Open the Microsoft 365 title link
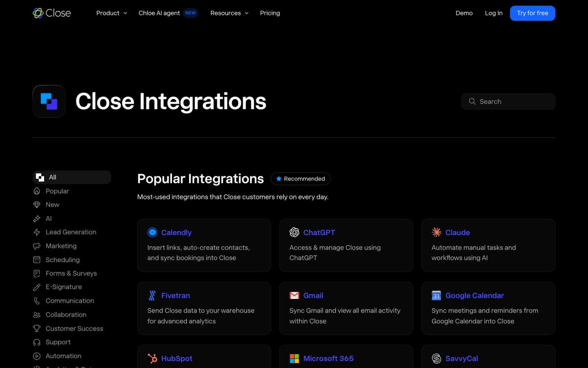This screenshot has width=588, height=368. (328, 359)
